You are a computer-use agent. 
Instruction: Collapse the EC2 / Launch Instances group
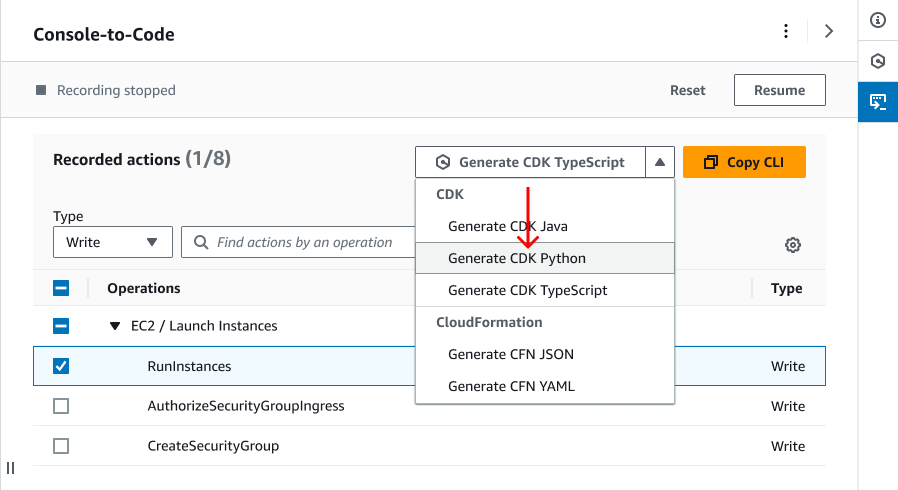(x=114, y=326)
